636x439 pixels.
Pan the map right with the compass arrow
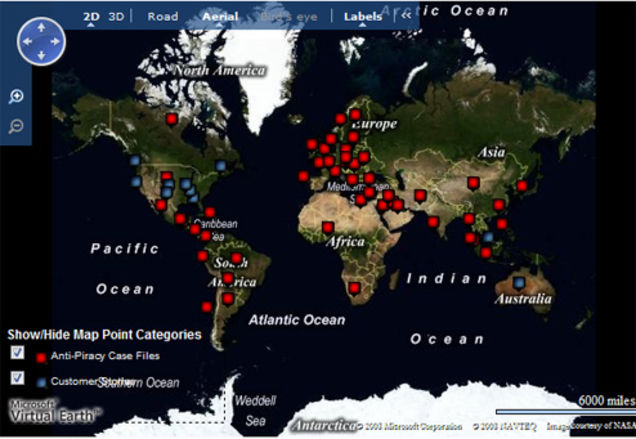point(55,41)
